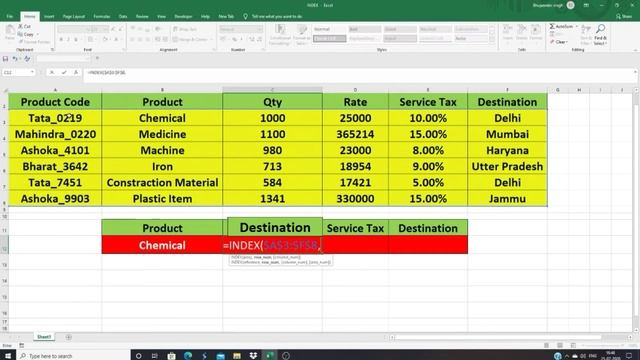Open the View tab
The height and width of the screenshot is (360, 640).
162,16
